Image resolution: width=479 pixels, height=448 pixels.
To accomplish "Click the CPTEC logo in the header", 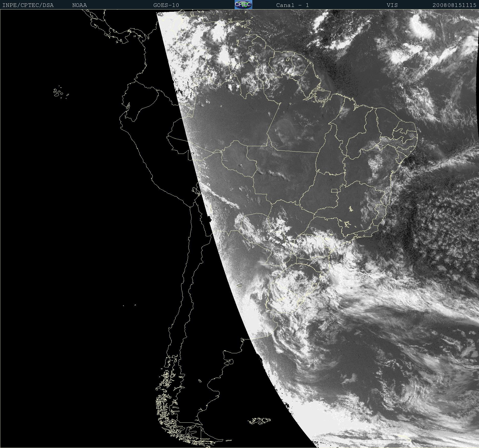I will [x=243, y=5].
